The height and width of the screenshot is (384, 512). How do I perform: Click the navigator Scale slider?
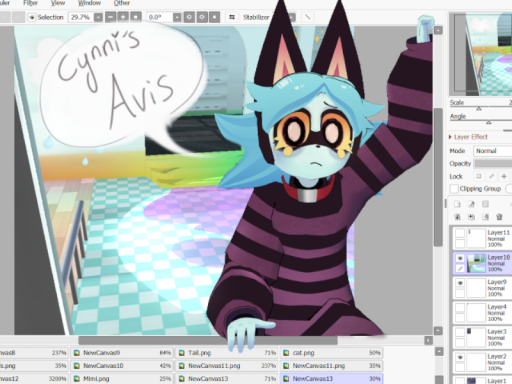(480, 108)
